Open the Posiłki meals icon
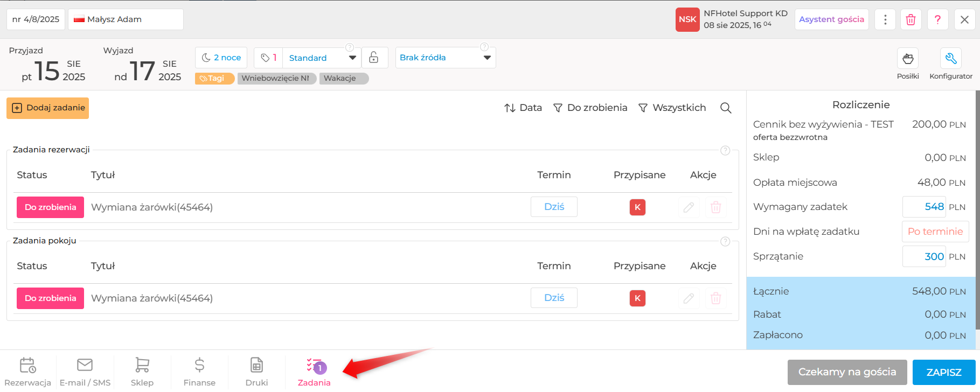980x392 pixels. tap(908, 58)
